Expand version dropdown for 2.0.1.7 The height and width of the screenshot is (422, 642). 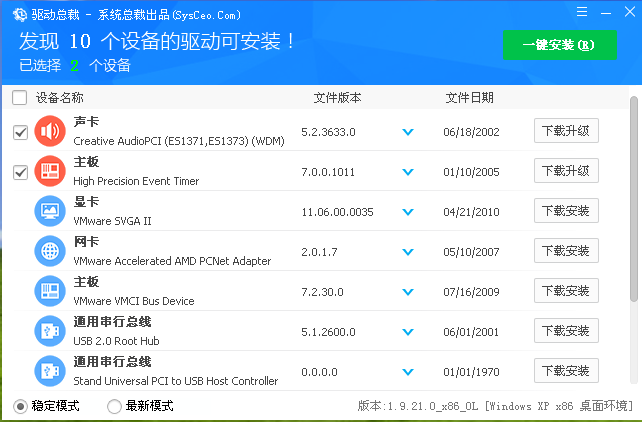click(x=408, y=252)
